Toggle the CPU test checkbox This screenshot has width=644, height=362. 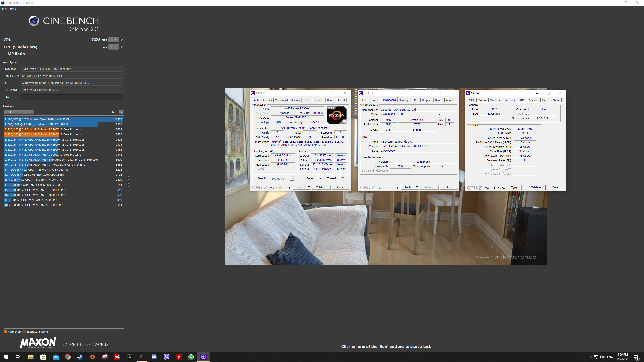coord(122,40)
